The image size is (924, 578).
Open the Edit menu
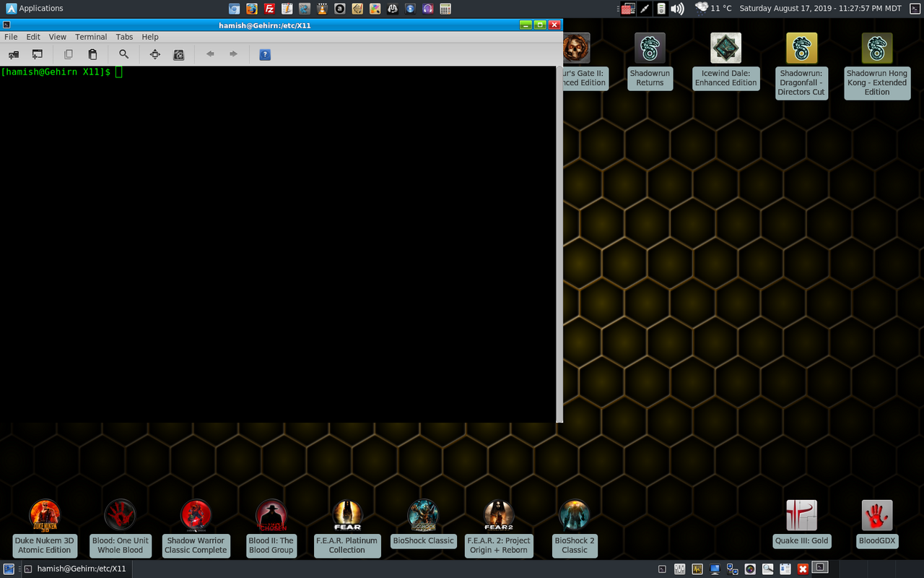(33, 37)
